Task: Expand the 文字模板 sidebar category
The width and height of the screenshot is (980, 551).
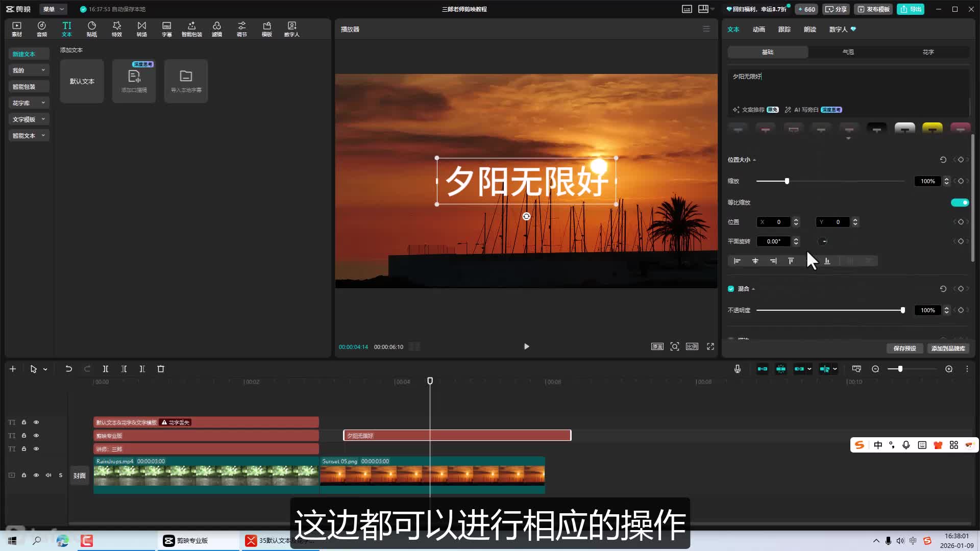Action: point(29,119)
